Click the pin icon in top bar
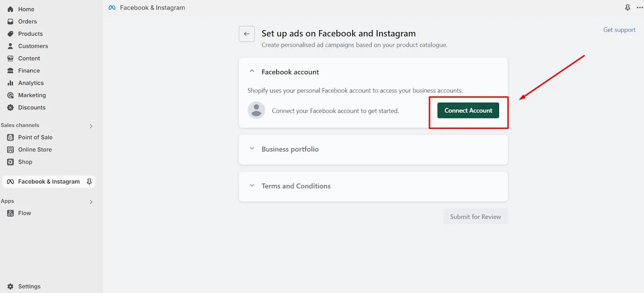The image size is (644, 293). point(627,8)
